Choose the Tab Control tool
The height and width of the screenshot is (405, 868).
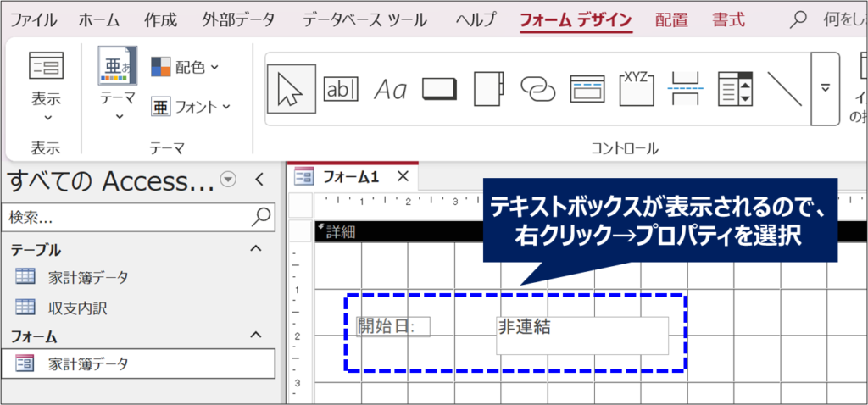tap(488, 88)
